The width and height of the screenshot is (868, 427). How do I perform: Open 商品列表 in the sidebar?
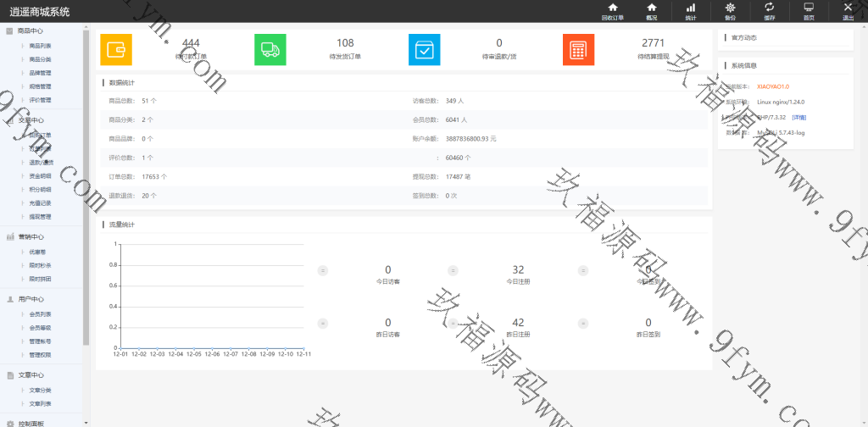[40, 46]
